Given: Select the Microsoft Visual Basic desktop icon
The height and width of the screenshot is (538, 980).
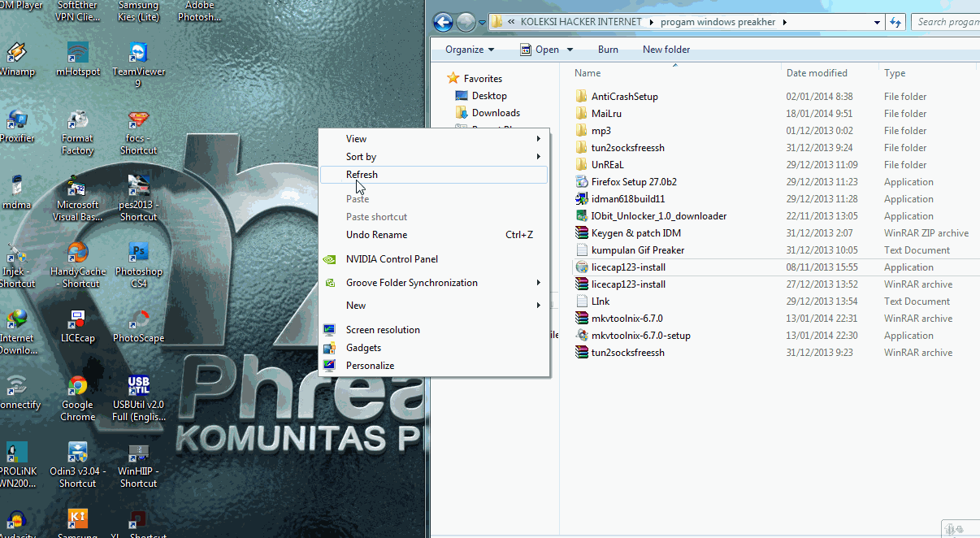Looking at the screenshot, I should (78, 198).
